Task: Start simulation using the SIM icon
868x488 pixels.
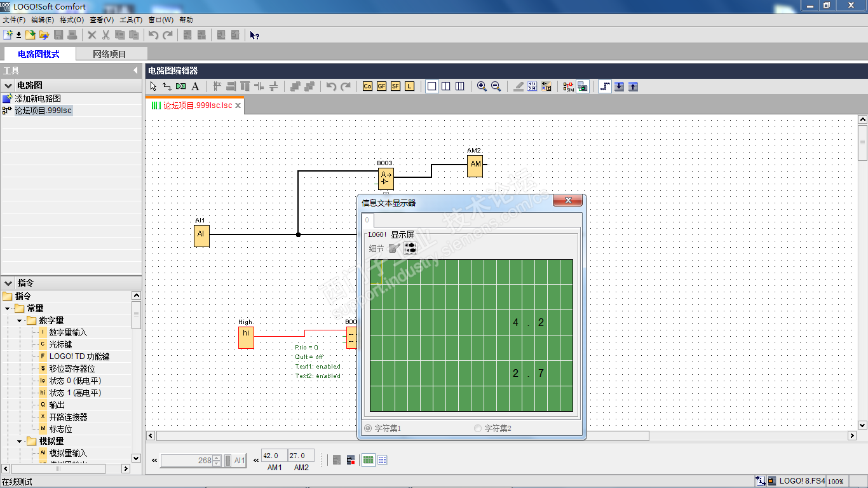Action: pyautogui.click(x=568, y=86)
